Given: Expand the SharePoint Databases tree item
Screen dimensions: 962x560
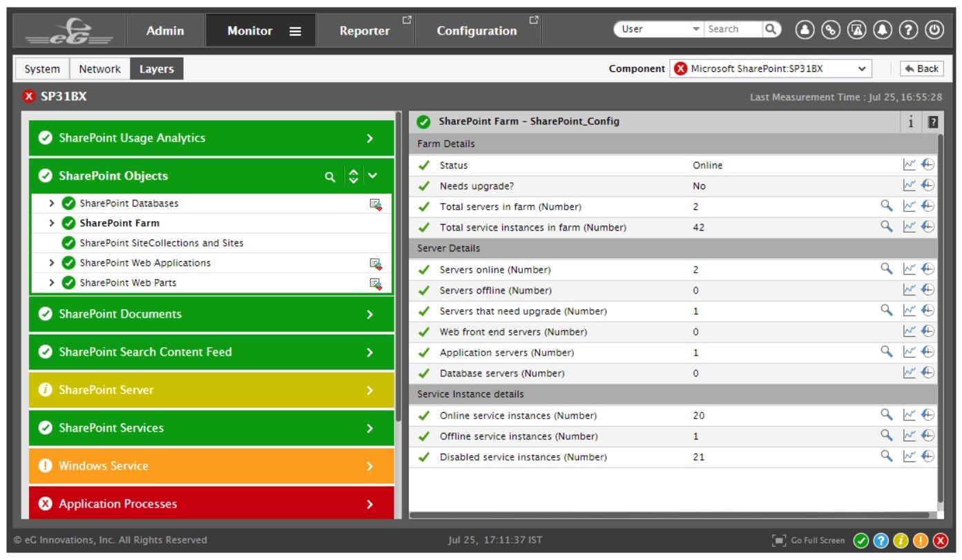Looking at the screenshot, I should (x=52, y=203).
